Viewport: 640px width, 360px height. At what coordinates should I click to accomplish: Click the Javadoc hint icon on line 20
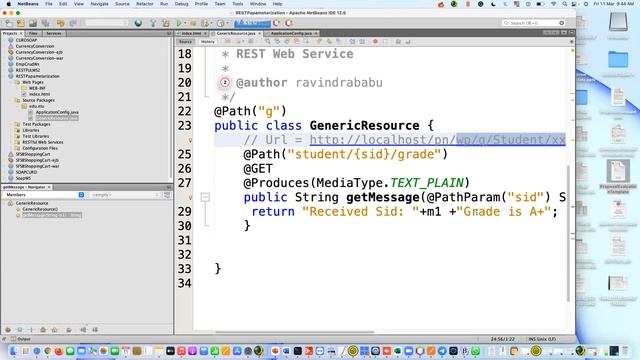coord(224,82)
